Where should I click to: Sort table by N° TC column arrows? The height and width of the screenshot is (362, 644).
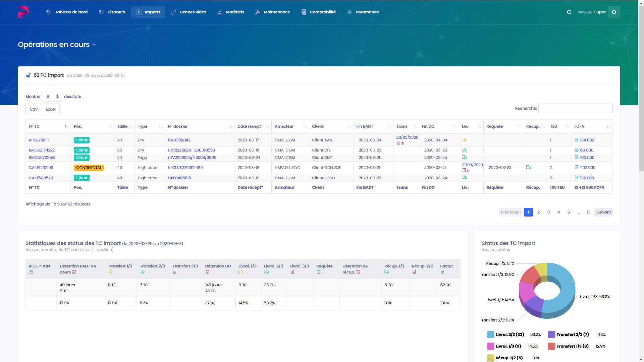(x=66, y=127)
